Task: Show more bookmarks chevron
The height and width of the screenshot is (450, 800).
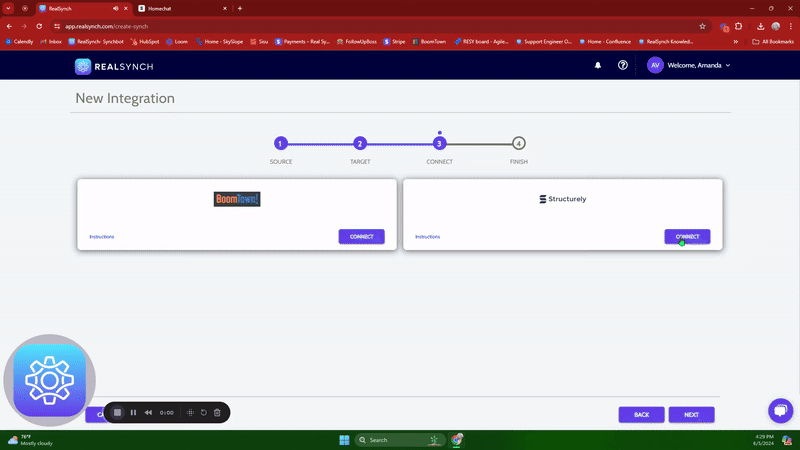Action: pyautogui.click(x=736, y=42)
